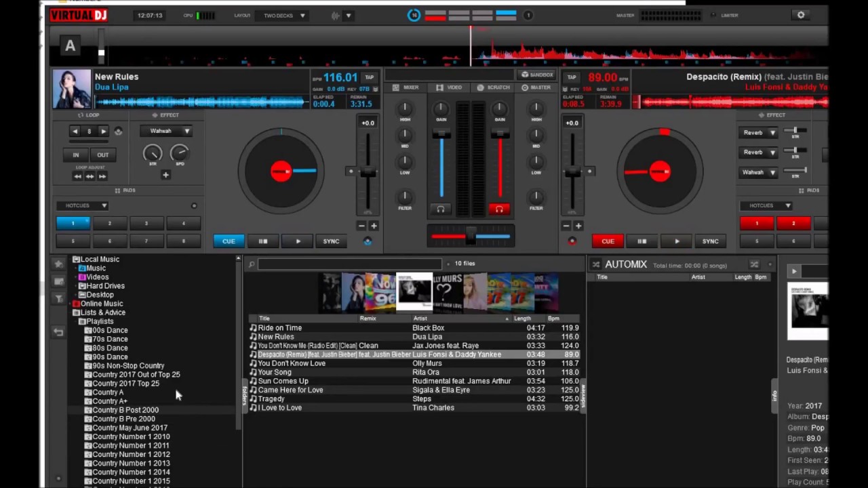
Task: Click the search magnifier icon
Action: click(x=251, y=264)
